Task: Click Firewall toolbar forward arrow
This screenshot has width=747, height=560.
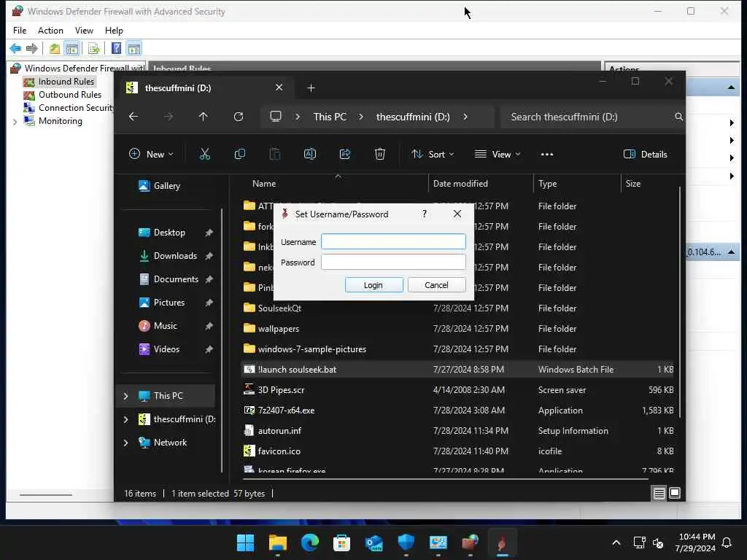Action: 32,48
